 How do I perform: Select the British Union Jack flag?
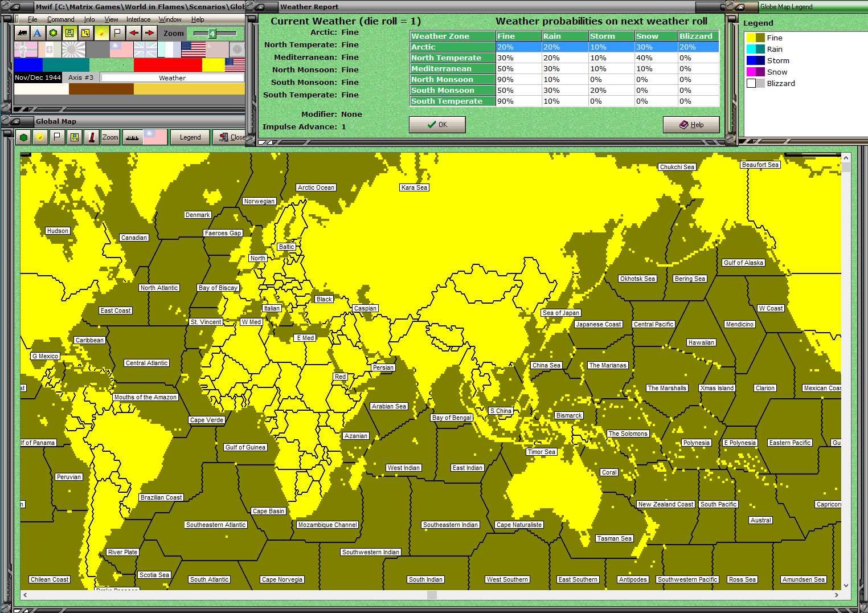tap(145, 50)
